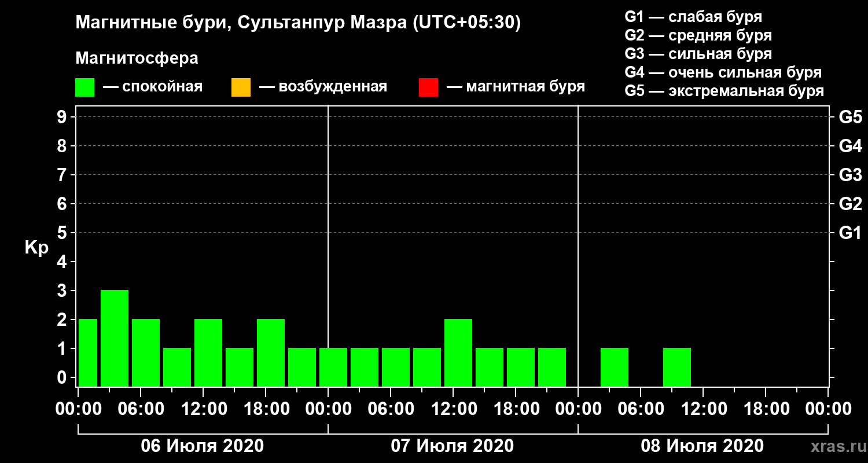
Task: Click the '08 Июля 2020' date label
Action: click(703, 446)
